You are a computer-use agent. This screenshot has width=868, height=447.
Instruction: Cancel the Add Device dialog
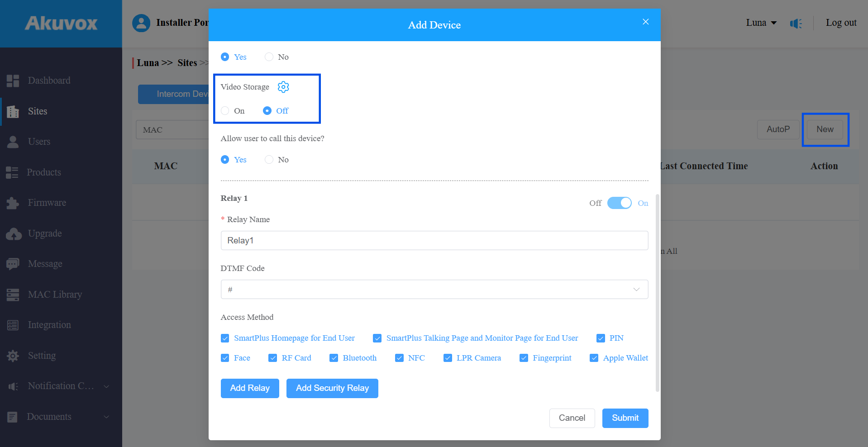pos(572,418)
